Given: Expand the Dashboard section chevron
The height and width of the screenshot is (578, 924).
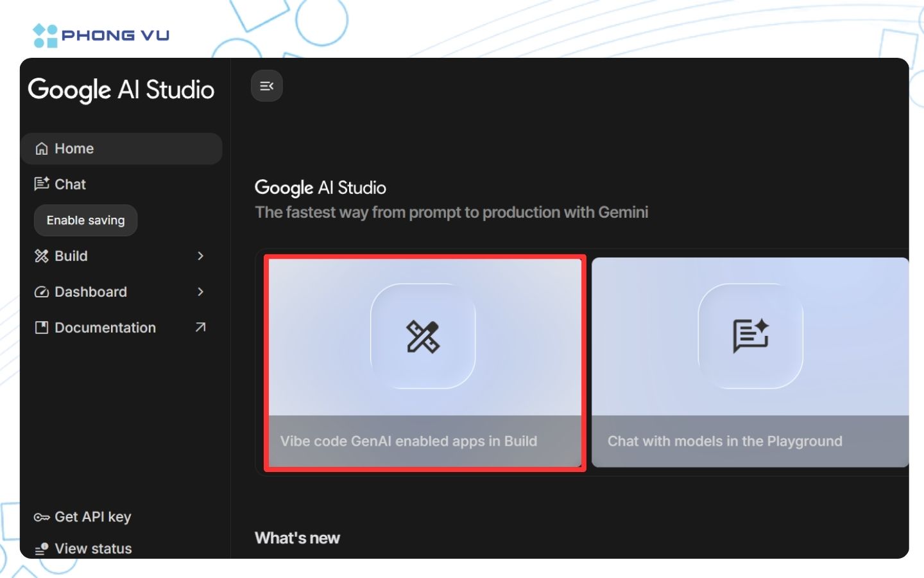Looking at the screenshot, I should tap(201, 292).
